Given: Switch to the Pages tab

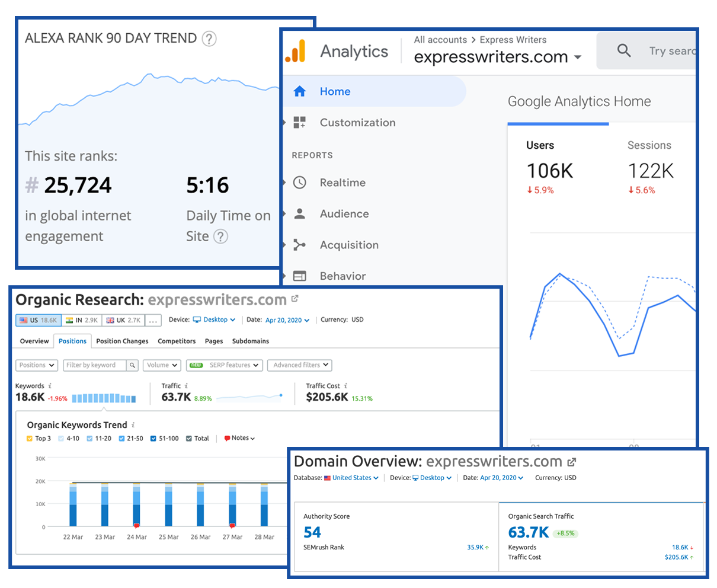Looking at the screenshot, I should (214, 341).
